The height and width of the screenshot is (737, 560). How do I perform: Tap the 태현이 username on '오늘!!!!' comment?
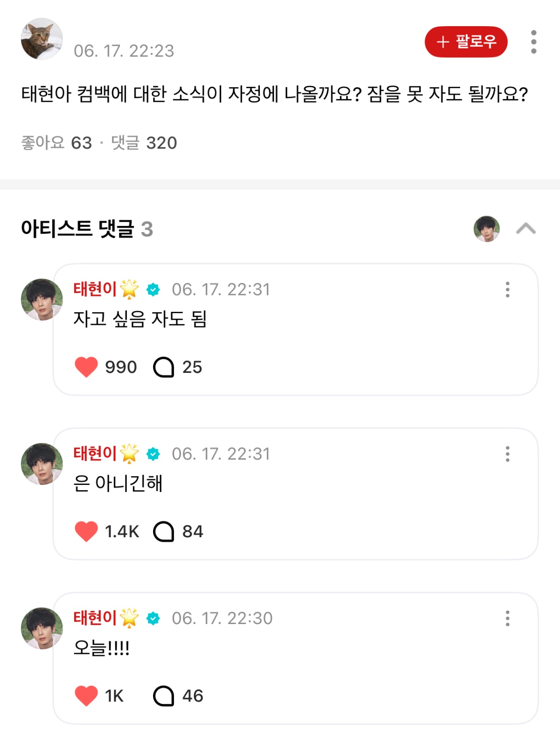(x=95, y=618)
